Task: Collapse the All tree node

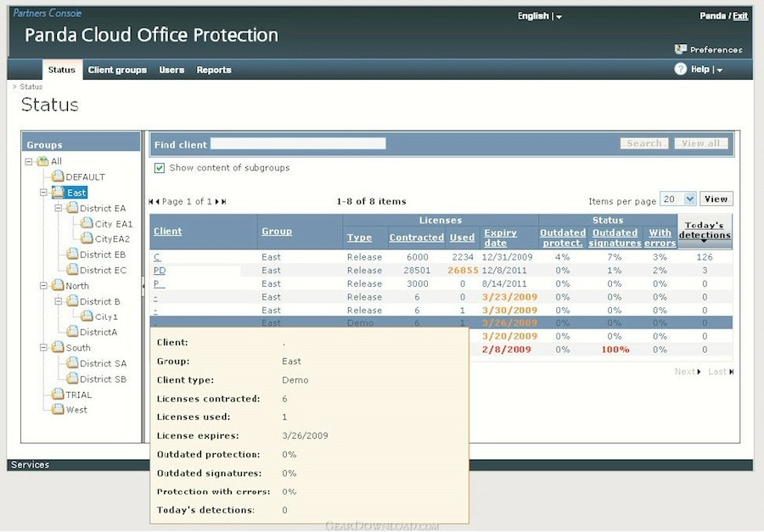Action: point(29,161)
